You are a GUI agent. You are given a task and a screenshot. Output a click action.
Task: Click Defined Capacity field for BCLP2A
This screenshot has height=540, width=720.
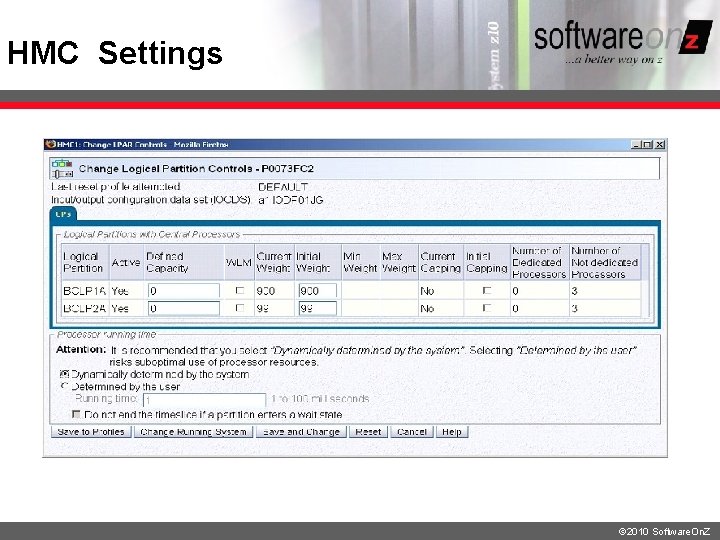184,309
